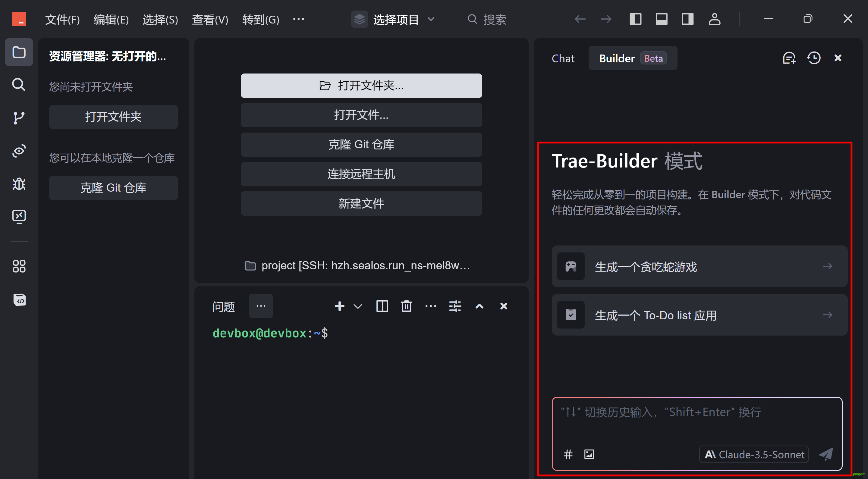Open the 选择(S) menu
Viewport: 868px width, 479px height.
[160, 20]
